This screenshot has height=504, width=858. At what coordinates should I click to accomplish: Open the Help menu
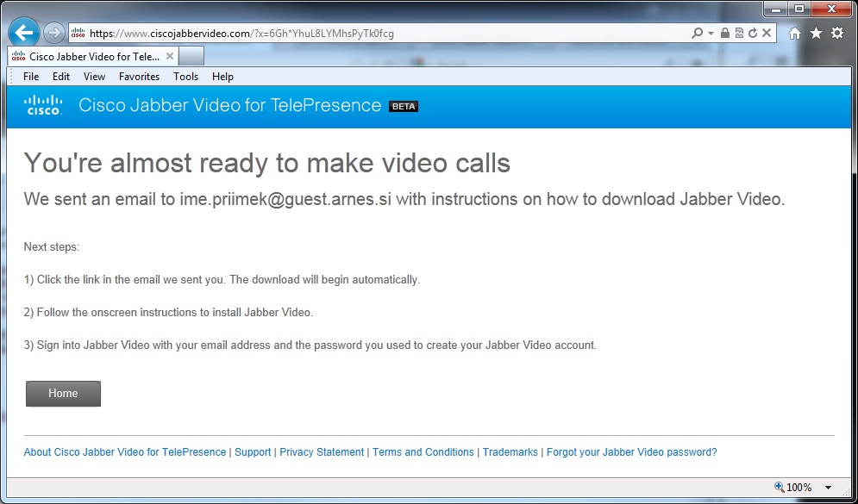click(222, 77)
